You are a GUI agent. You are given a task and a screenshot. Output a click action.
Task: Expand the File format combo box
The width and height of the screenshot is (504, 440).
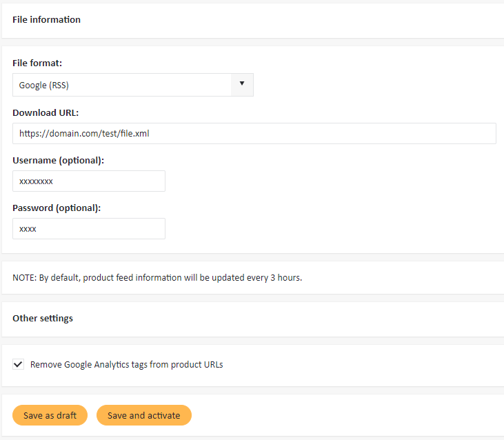(x=133, y=85)
